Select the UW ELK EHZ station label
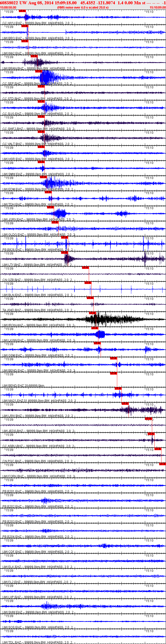The image size is (166, 644). coord(37,567)
